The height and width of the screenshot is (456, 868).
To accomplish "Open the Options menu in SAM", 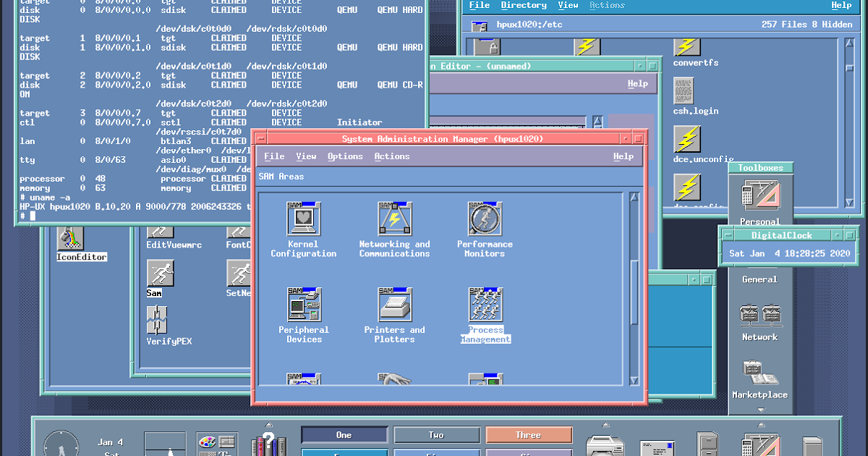I will pos(345,156).
